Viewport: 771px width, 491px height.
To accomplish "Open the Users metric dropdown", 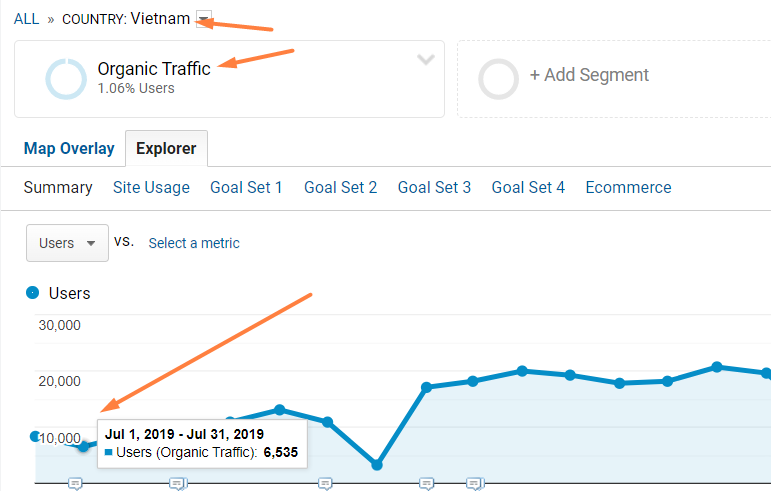I will coord(67,243).
